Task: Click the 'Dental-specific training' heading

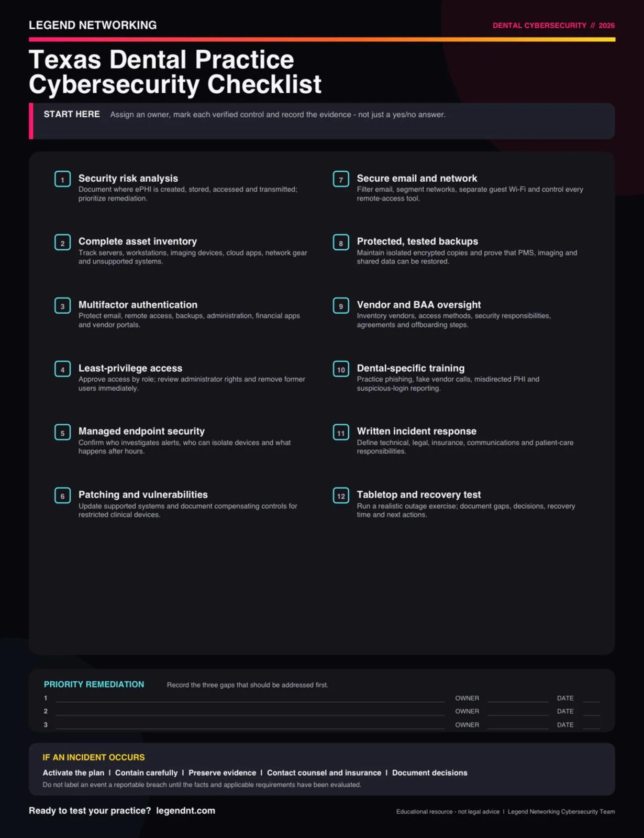Action: (410, 368)
